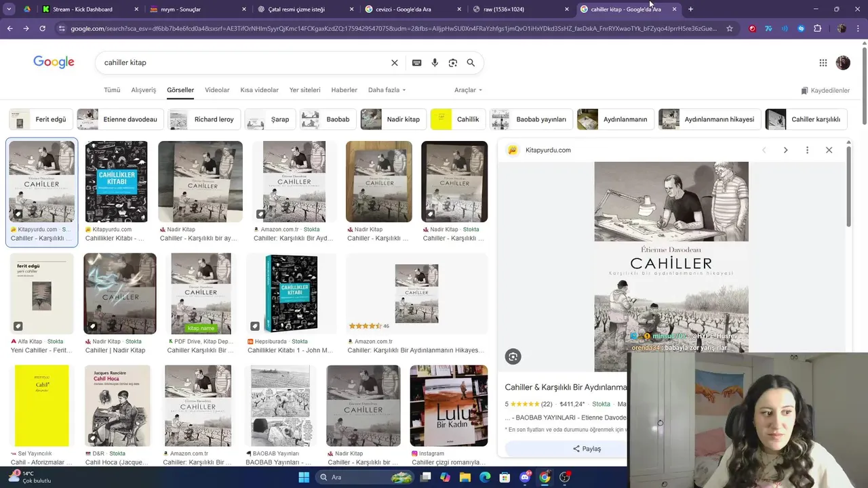
Task: Search inside image with the lens button on preview
Action: click(513, 357)
